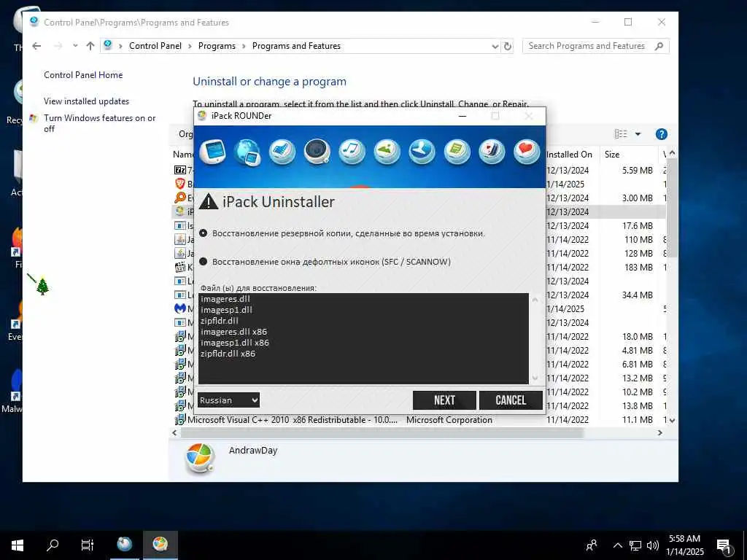This screenshot has height=560, width=747.
Task: Open volume control in system tray
Action: (x=653, y=545)
